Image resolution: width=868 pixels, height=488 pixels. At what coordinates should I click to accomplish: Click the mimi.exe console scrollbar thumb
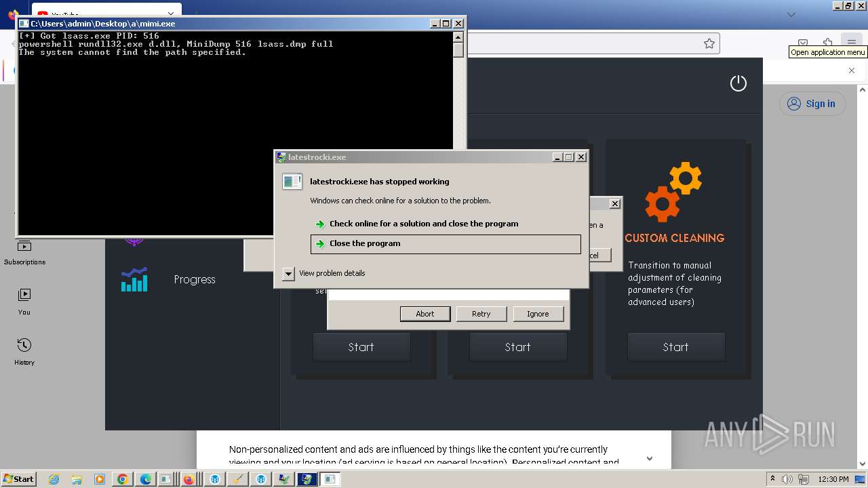point(458,50)
